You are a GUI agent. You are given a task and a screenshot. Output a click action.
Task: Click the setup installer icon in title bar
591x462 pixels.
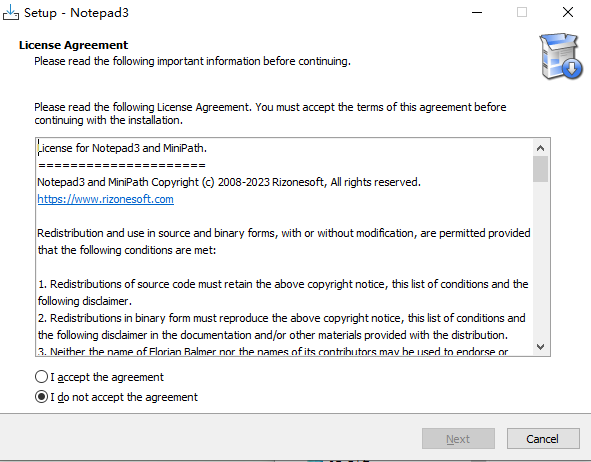tap(11, 12)
